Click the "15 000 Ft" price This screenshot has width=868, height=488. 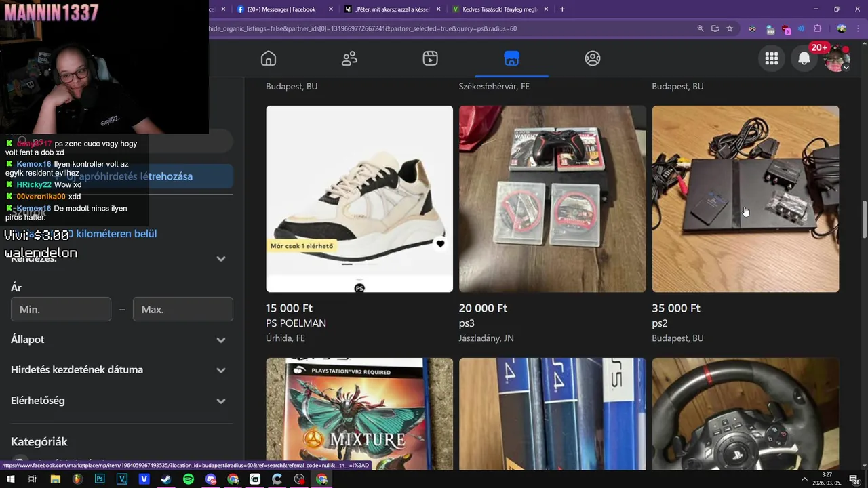click(289, 308)
